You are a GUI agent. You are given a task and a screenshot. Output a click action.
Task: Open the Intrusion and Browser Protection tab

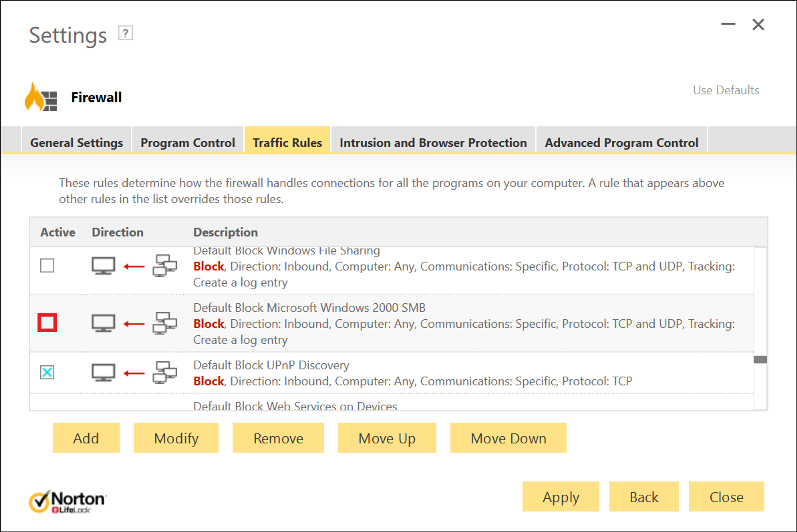[x=433, y=142]
